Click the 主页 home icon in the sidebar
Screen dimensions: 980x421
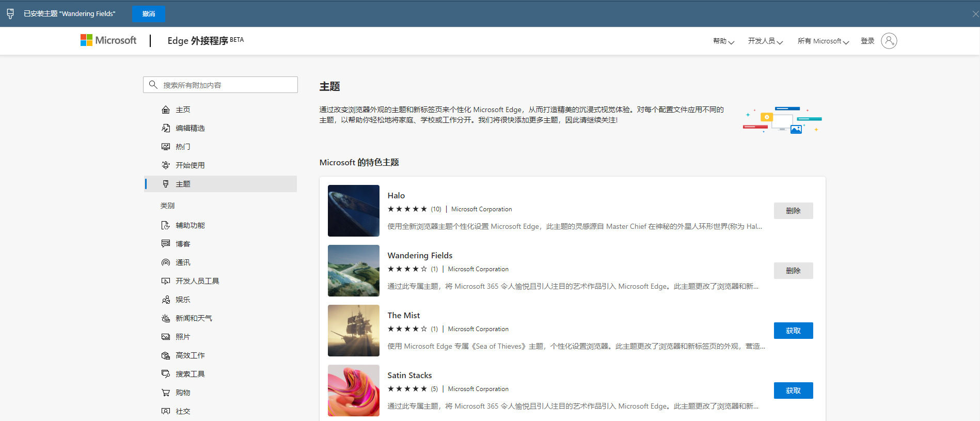coord(166,110)
